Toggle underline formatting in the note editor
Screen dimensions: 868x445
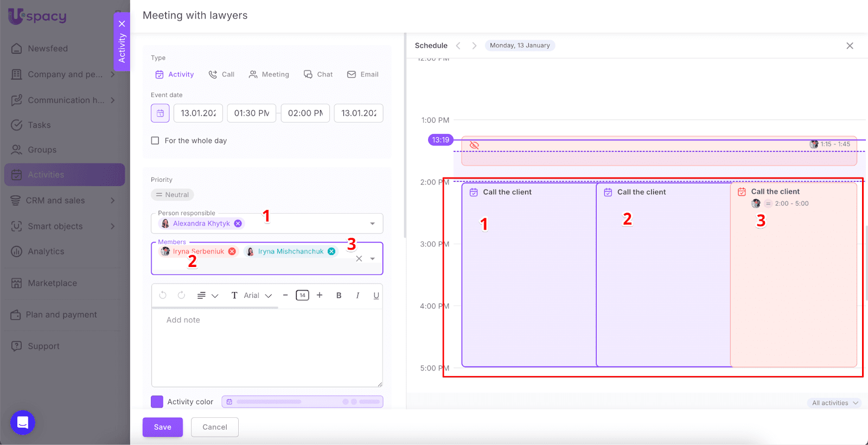pyautogui.click(x=376, y=295)
